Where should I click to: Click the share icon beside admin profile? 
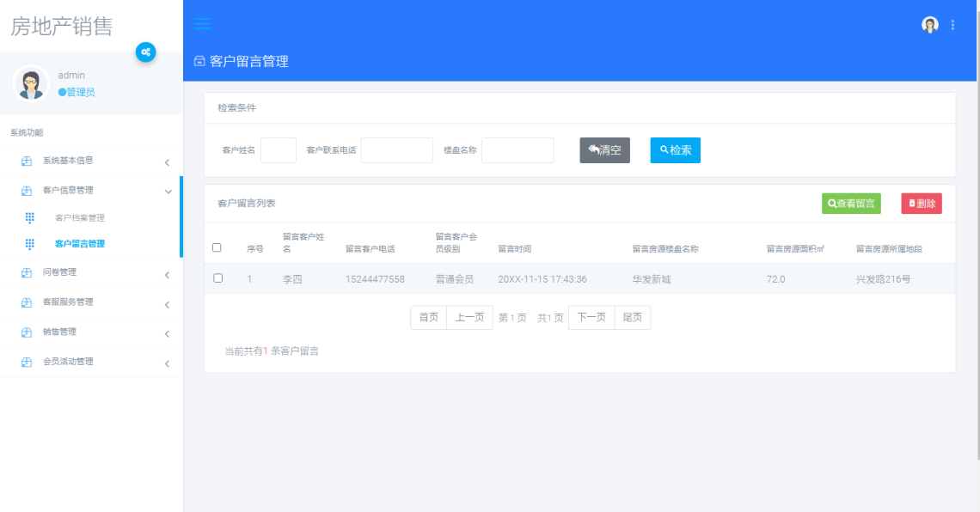[x=146, y=52]
